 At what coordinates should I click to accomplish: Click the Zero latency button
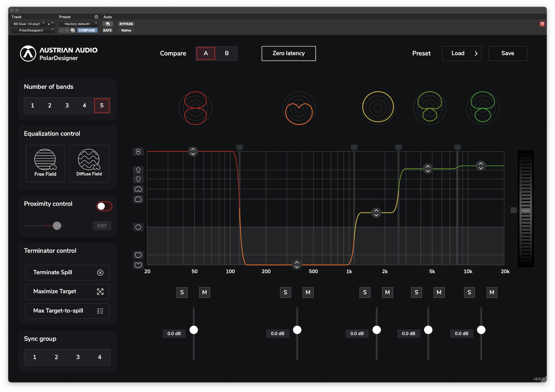pos(288,53)
